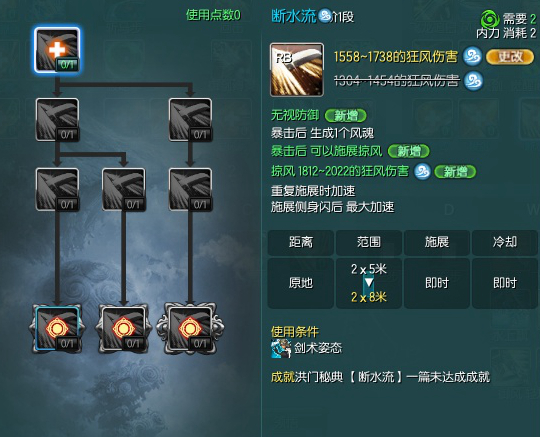
Task: Click the 断水流 skill portrait with RB
Action: click(297, 70)
